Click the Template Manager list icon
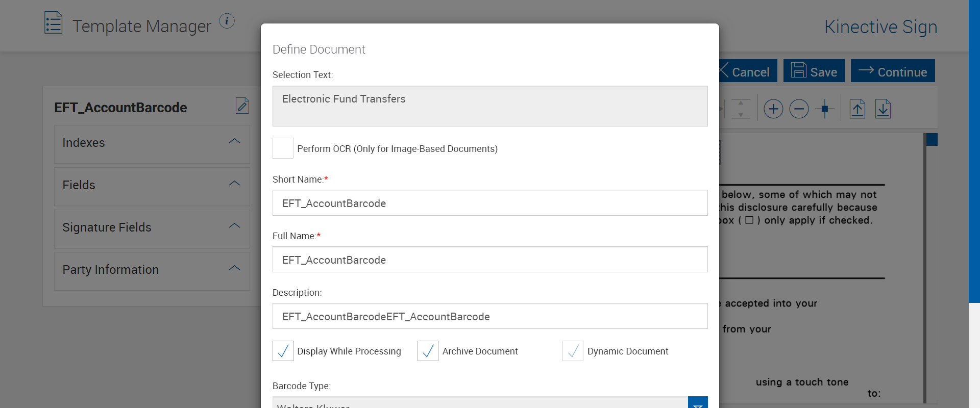 [x=53, y=23]
